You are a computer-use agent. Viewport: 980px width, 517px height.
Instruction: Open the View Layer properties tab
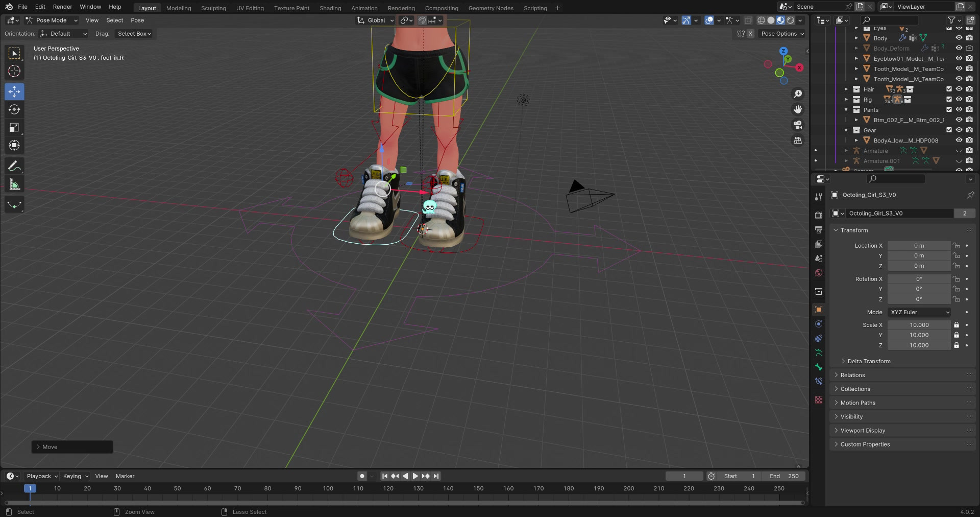click(819, 244)
